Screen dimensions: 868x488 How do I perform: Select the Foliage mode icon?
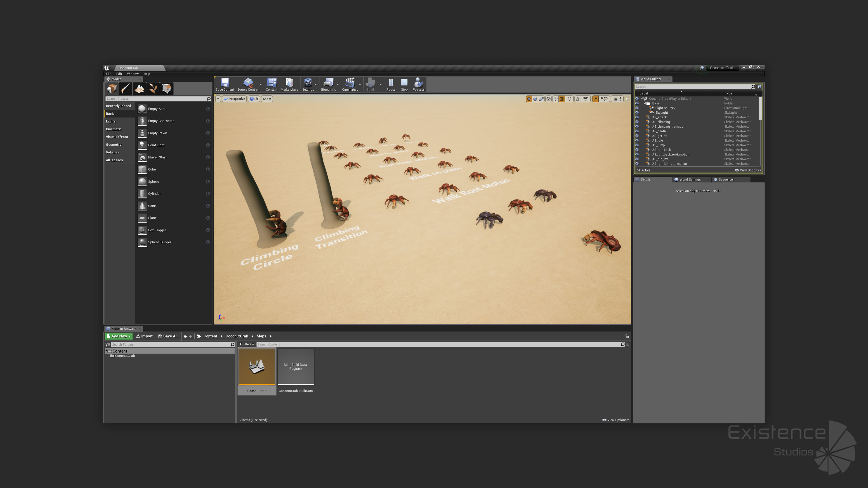click(x=153, y=89)
